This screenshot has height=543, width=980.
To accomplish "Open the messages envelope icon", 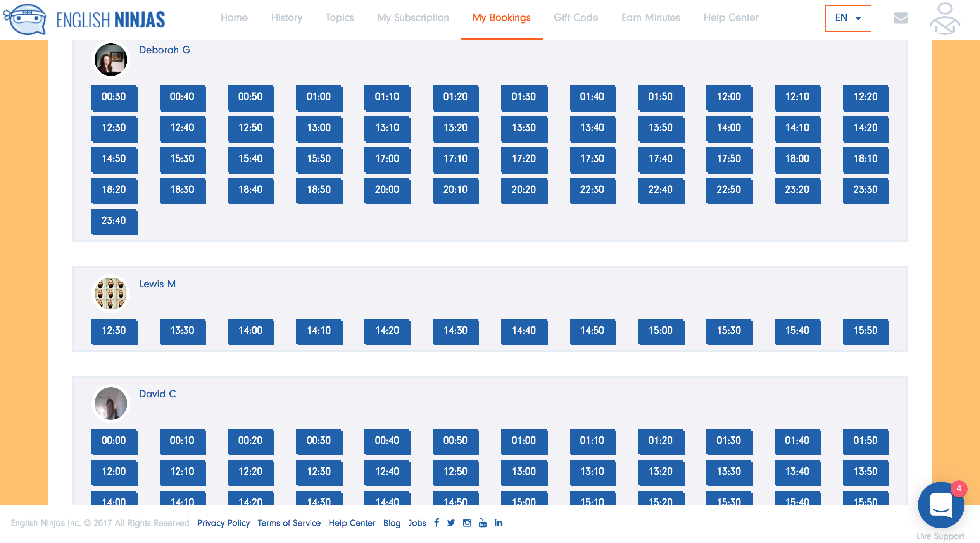I will (x=901, y=18).
